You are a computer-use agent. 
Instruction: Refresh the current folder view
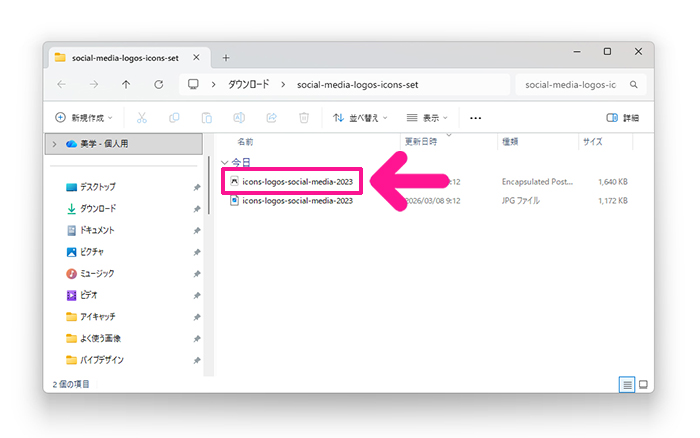[x=158, y=84]
